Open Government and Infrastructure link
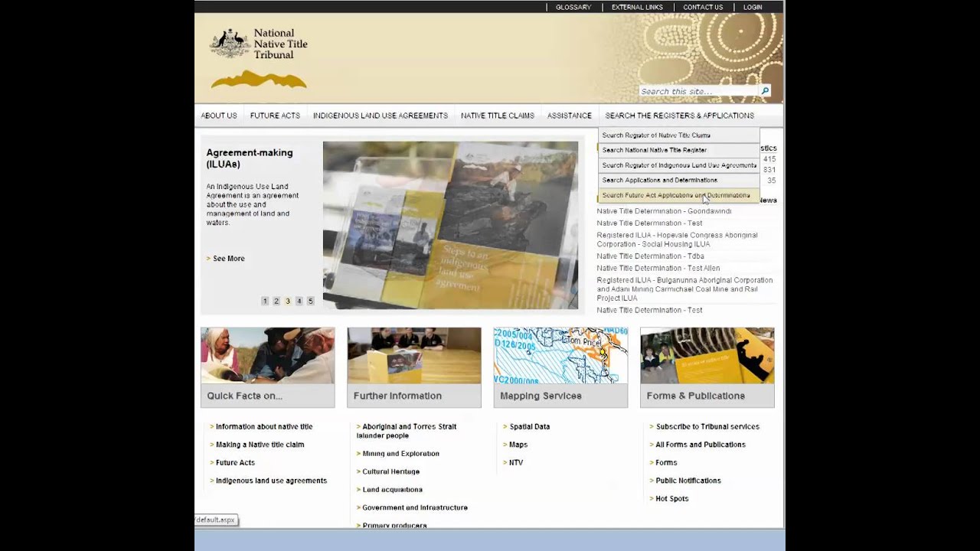 [415, 508]
